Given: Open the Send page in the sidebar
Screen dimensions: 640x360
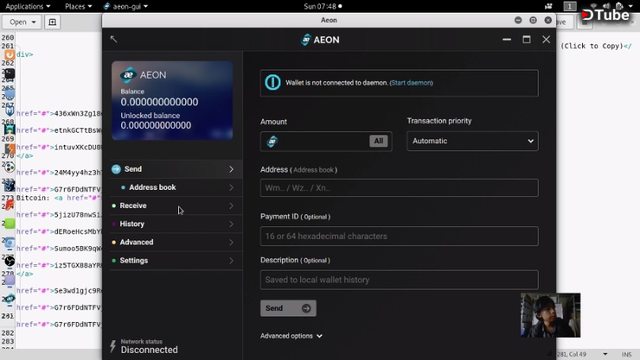Looking at the screenshot, I should point(176,169).
